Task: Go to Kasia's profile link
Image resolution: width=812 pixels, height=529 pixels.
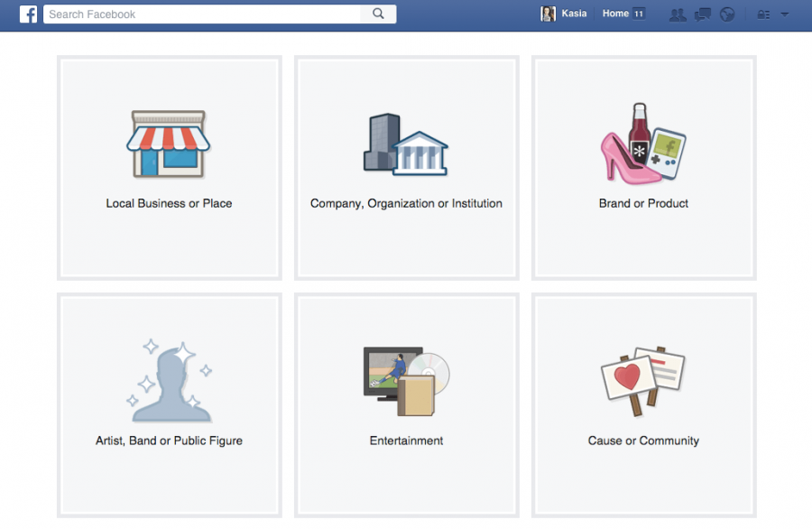Action: coord(574,14)
